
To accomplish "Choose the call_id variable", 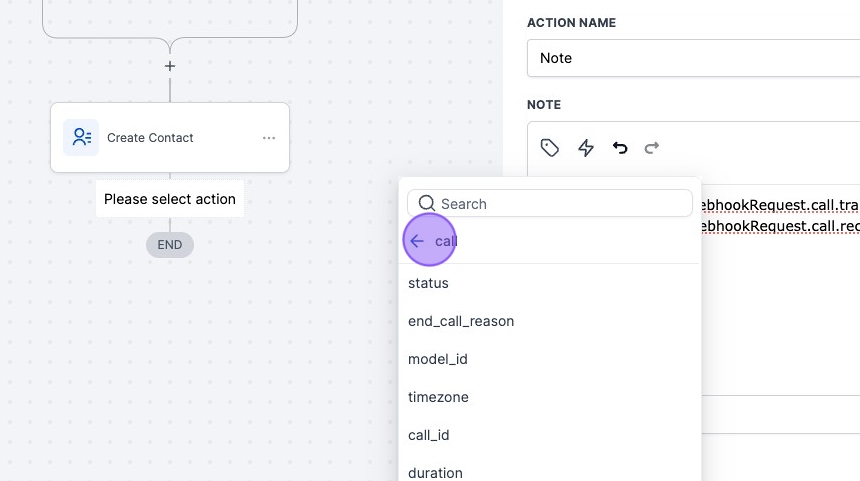I will tap(429, 435).
